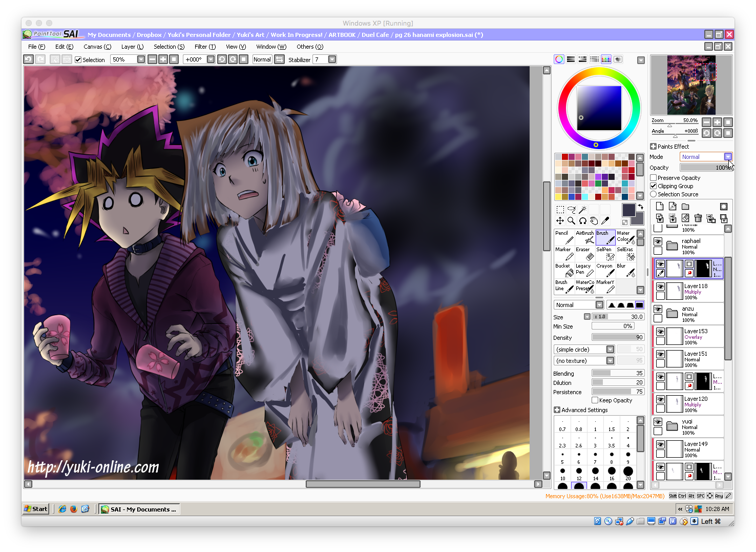Open the rotation angle dropdown in toolbar
This screenshot has height=552, width=756.
pyautogui.click(x=211, y=59)
